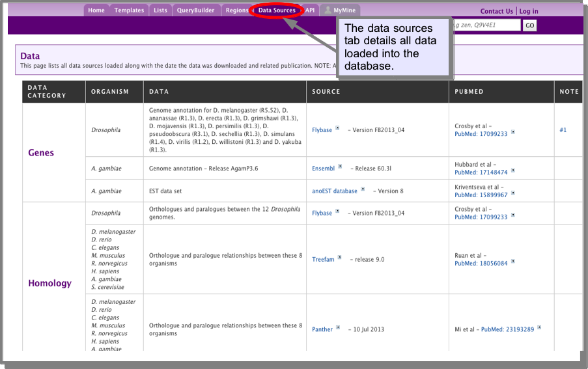The width and height of the screenshot is (588, 369).
Task: Select the API tab
Action: (310, 10)
